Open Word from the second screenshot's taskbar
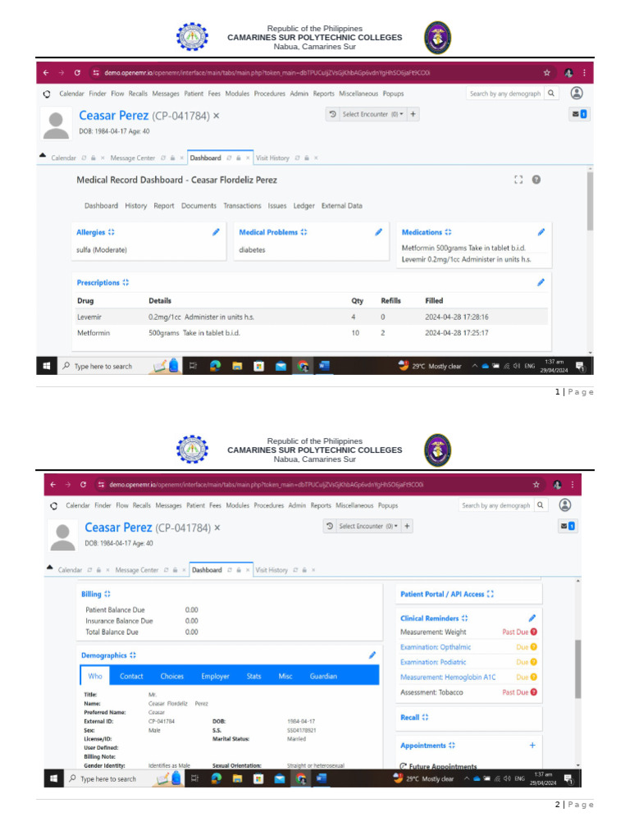This screenshot has width=630, height=840. 322,778
